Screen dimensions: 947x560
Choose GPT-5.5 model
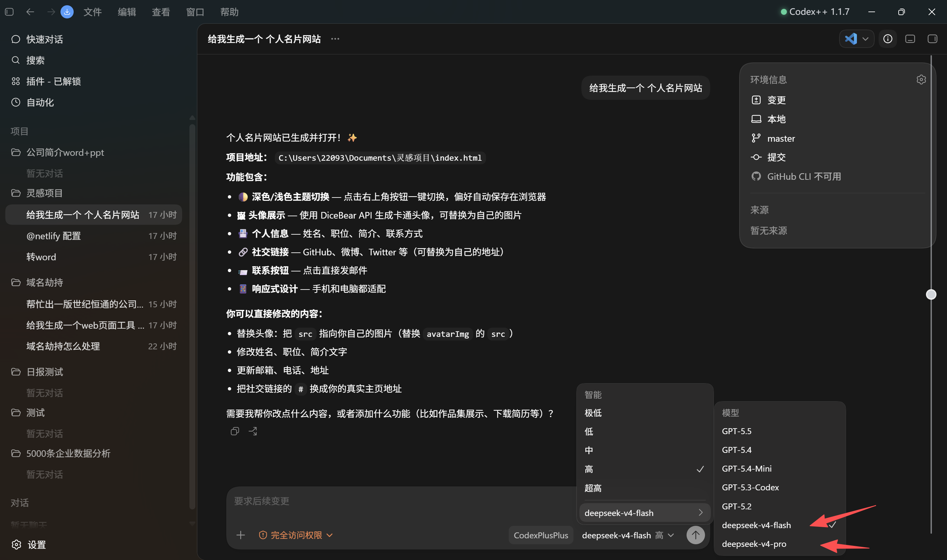point(780,431)
